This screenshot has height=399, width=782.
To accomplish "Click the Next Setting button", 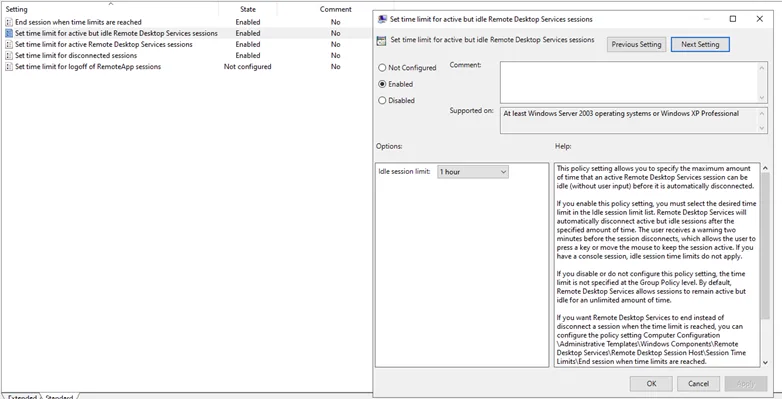I will (700, 44).
